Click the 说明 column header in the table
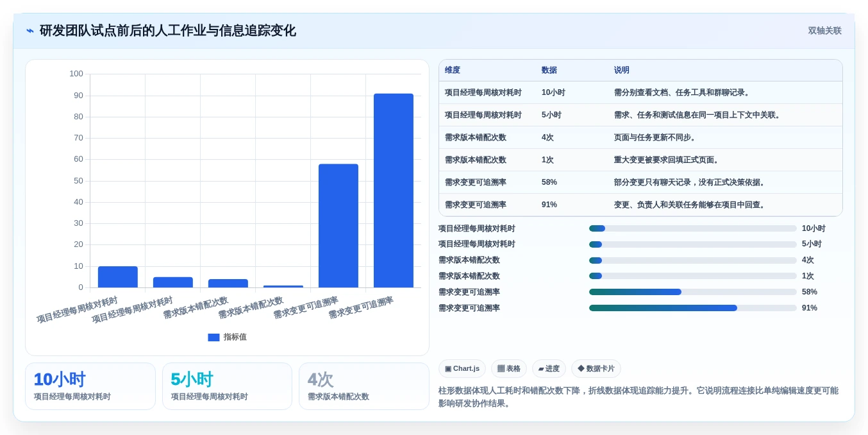 click(622, 71)
